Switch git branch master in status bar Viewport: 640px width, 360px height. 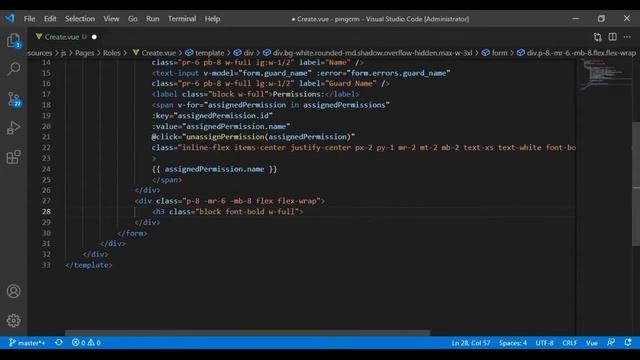pyautogui.click(x=27, y=342)
